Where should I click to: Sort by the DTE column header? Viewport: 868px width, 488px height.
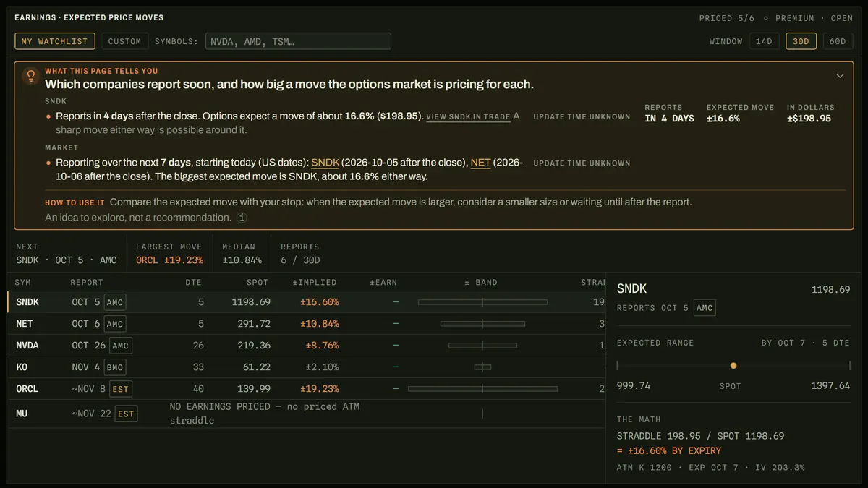coord(193,282)
